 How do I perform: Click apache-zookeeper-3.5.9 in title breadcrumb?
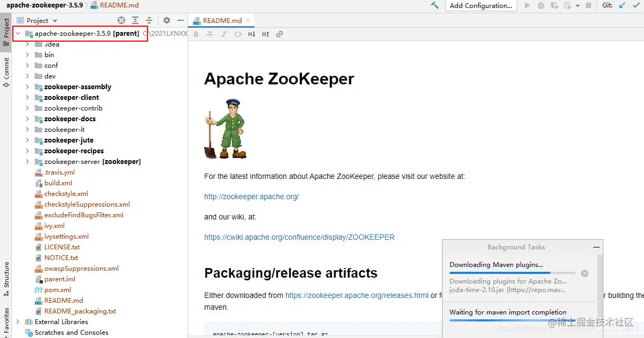[x=45, y=5]
